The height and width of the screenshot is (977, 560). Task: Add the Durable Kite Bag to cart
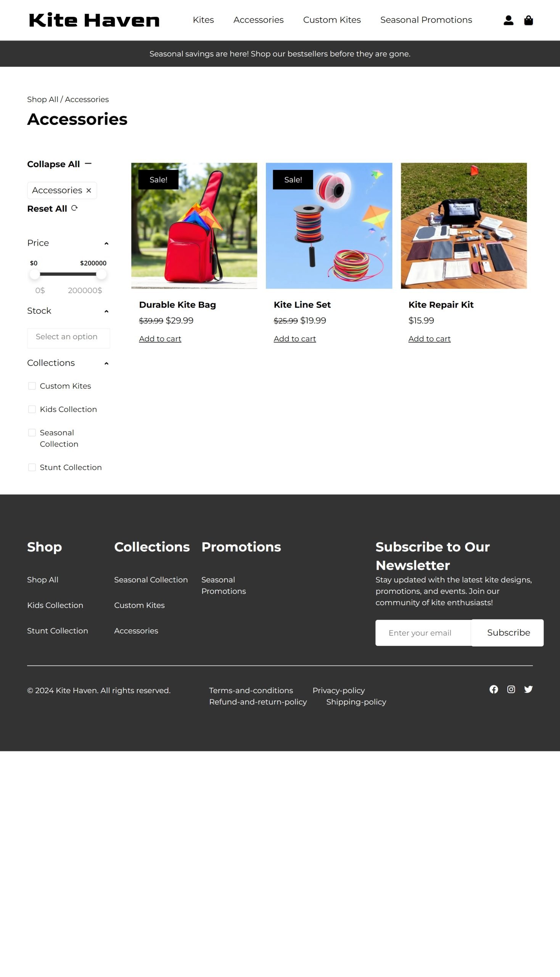pos(160,339)
